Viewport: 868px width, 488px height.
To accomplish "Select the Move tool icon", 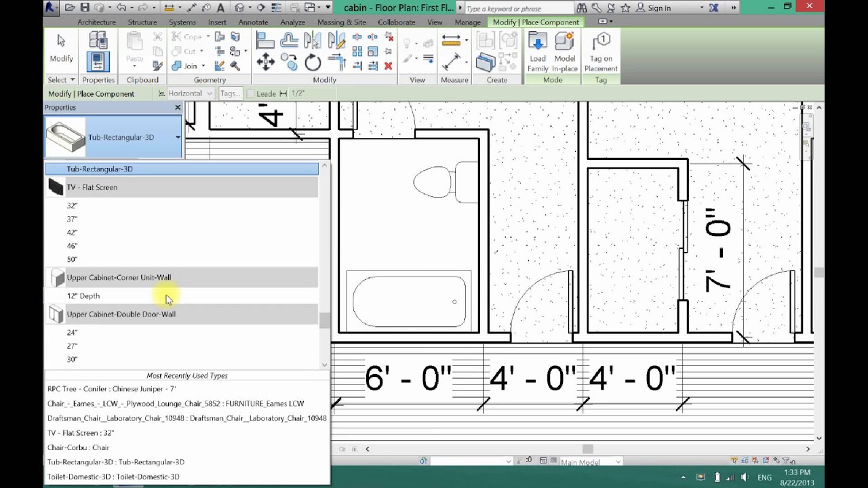I will [266, 63].
